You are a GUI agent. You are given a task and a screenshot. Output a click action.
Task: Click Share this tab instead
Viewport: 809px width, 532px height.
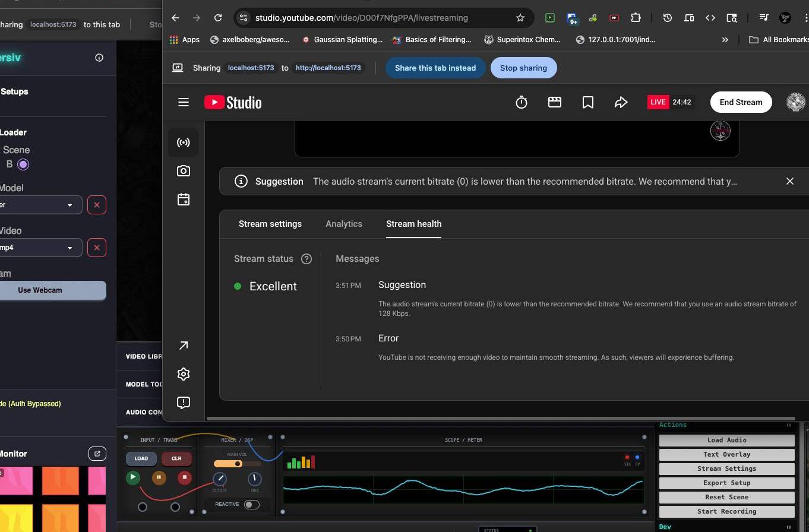[x=435, y=68]
